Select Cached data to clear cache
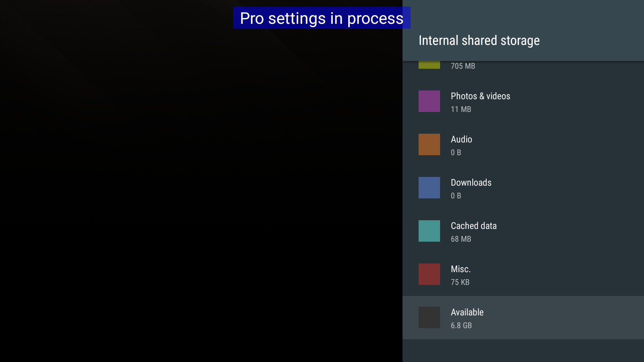Image resolution: width=644 pixels, height=362 pixels. click(x=473, y=226)
